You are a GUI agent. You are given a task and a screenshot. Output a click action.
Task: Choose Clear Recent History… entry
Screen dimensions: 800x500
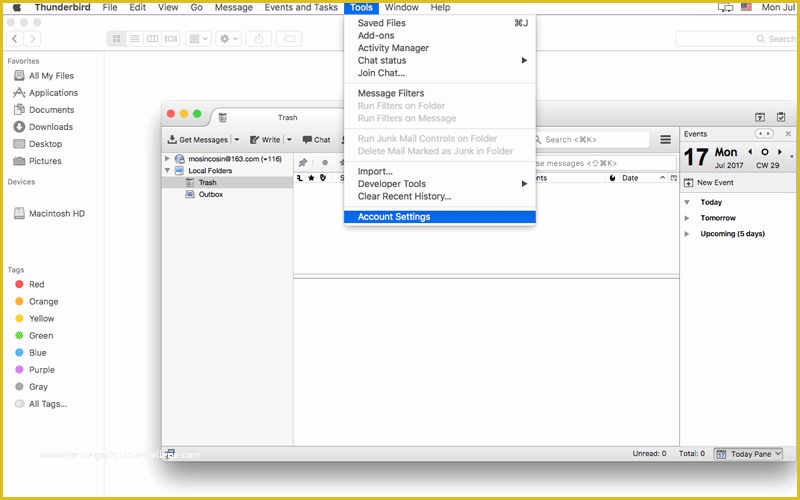tap(440, 196)
